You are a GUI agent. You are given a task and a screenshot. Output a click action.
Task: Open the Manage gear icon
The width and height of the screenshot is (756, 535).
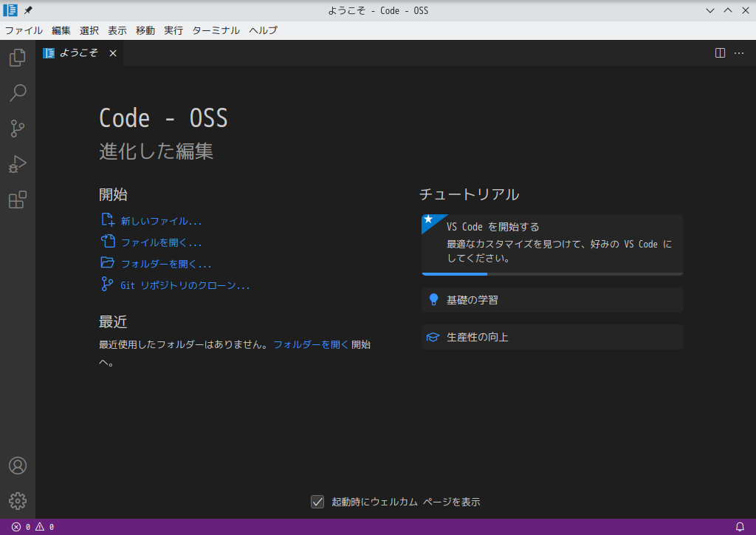(x=18, y=501)
